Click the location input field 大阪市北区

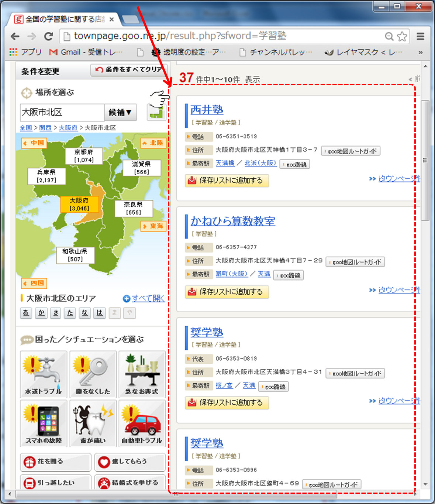click(62, 112)
